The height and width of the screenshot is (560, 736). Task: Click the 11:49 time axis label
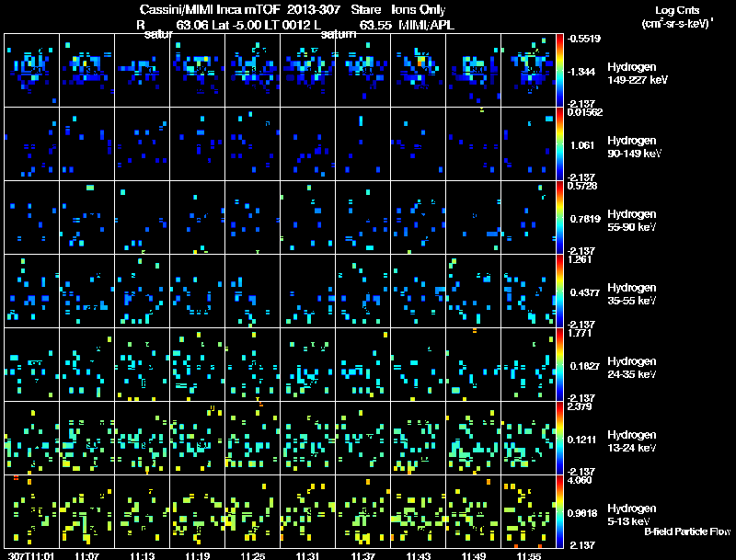click(x=474, y=555)
